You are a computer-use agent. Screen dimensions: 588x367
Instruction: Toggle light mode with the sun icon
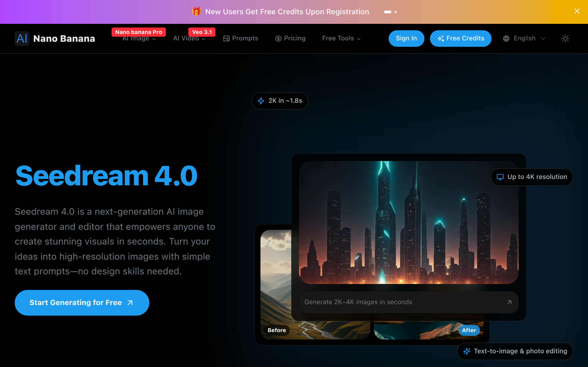click(565, 38)
